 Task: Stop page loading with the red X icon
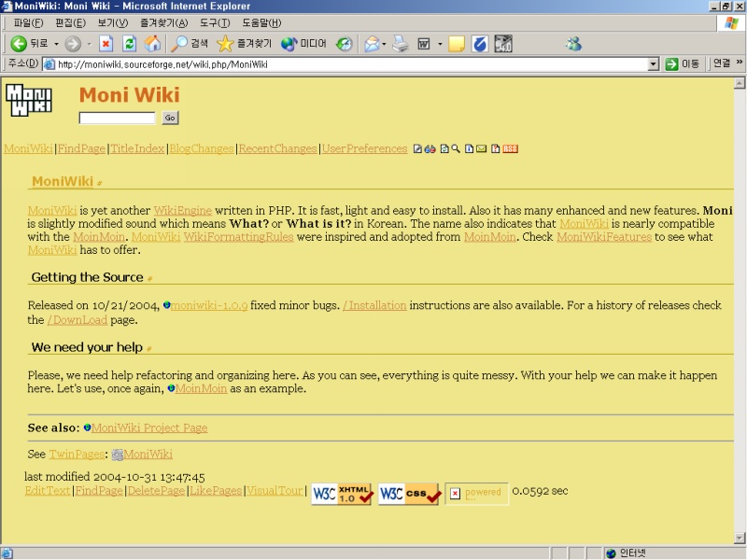[106, 44]
